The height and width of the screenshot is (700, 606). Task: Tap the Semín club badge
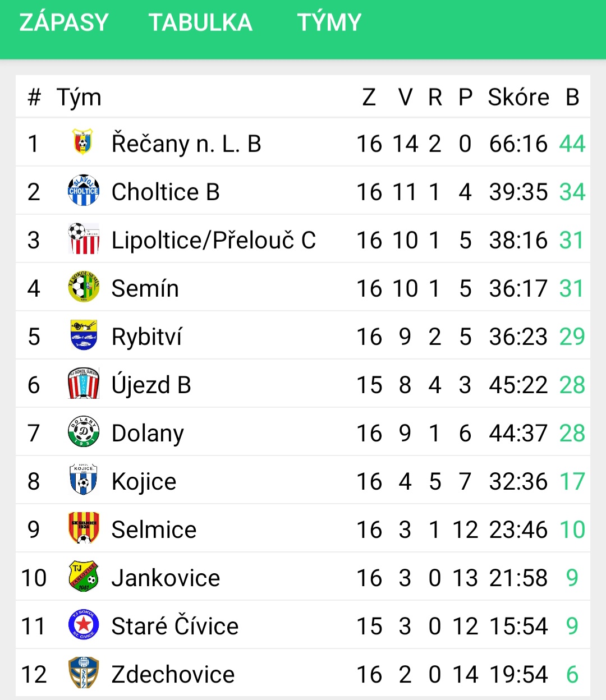click(83, 287)
